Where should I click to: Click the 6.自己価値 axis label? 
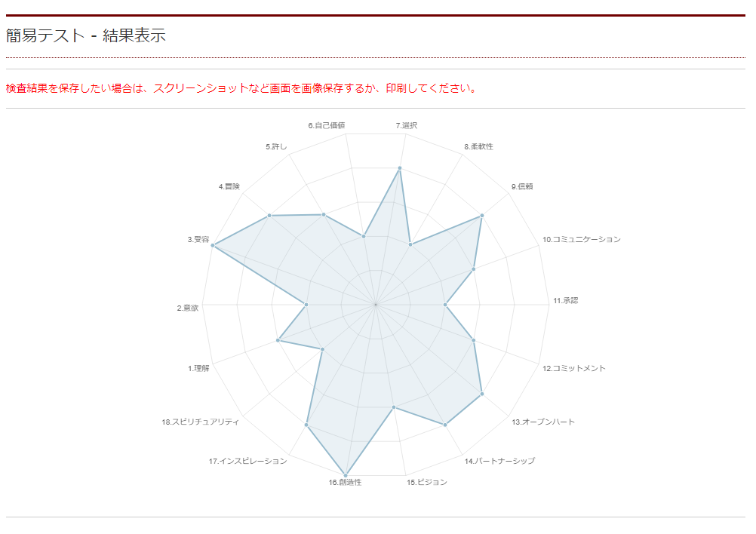[326, 125]
